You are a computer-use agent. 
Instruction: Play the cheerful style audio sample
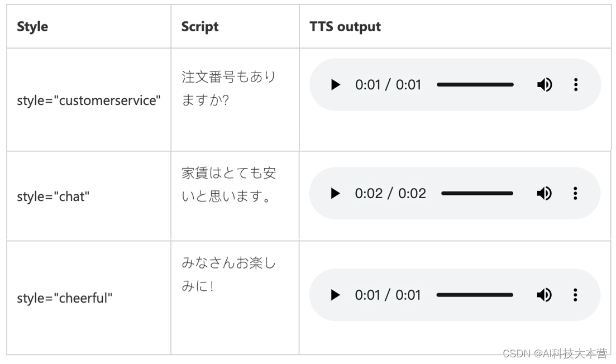tap(335, 295)
